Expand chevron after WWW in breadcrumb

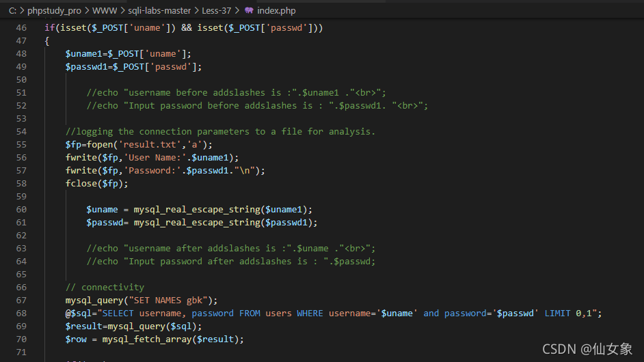click(x=122, y=10)
